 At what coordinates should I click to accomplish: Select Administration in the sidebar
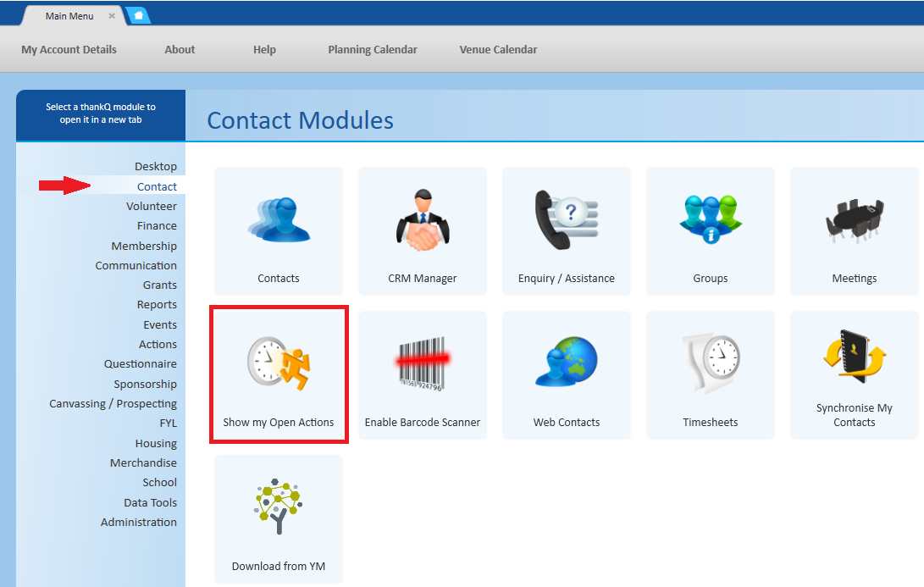coord(139,522)
